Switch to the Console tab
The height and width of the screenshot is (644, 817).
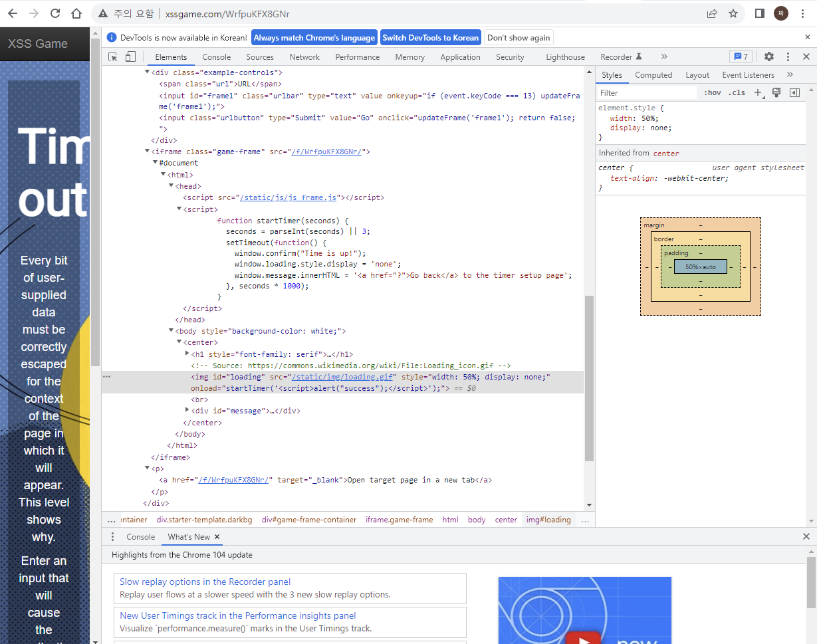(x=217, y=57)
